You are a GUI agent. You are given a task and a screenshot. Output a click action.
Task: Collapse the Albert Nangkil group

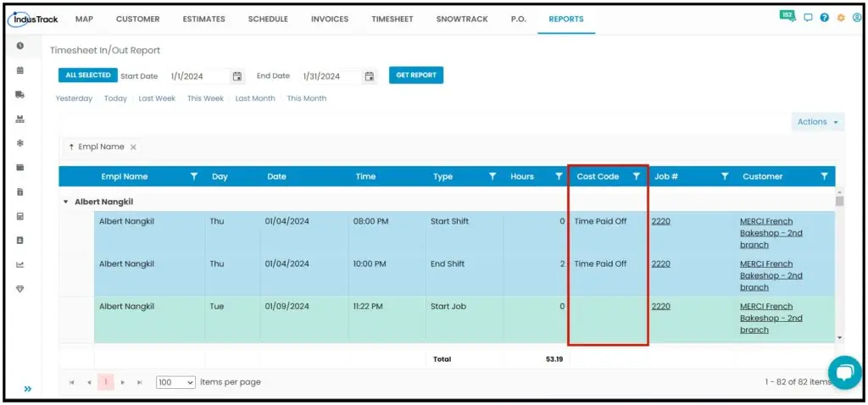pyautogui.click(x=65, y=202)
